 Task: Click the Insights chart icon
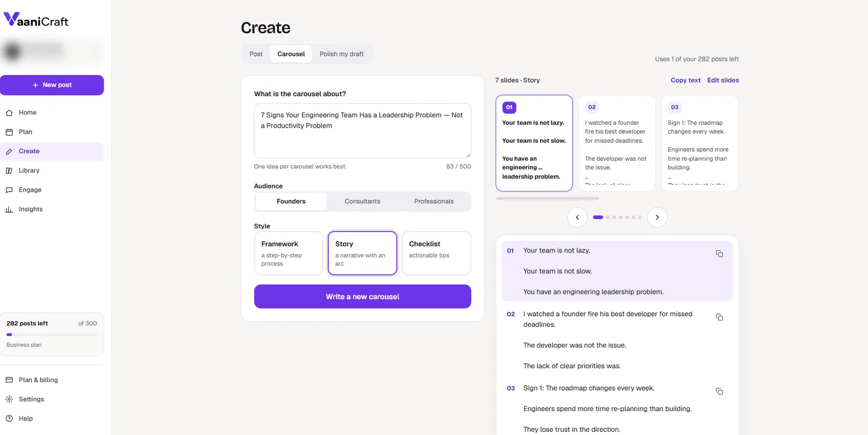pos(9,209)
